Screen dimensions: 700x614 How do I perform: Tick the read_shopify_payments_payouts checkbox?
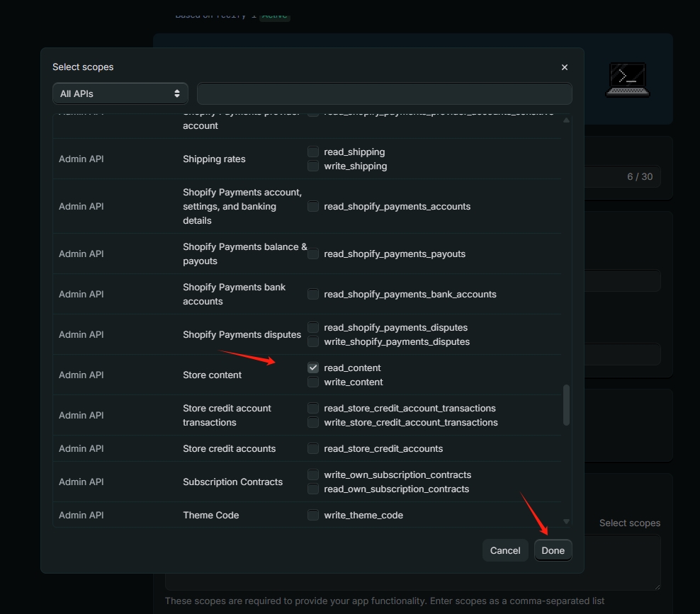pyautogui.click(x=313, y=254)
